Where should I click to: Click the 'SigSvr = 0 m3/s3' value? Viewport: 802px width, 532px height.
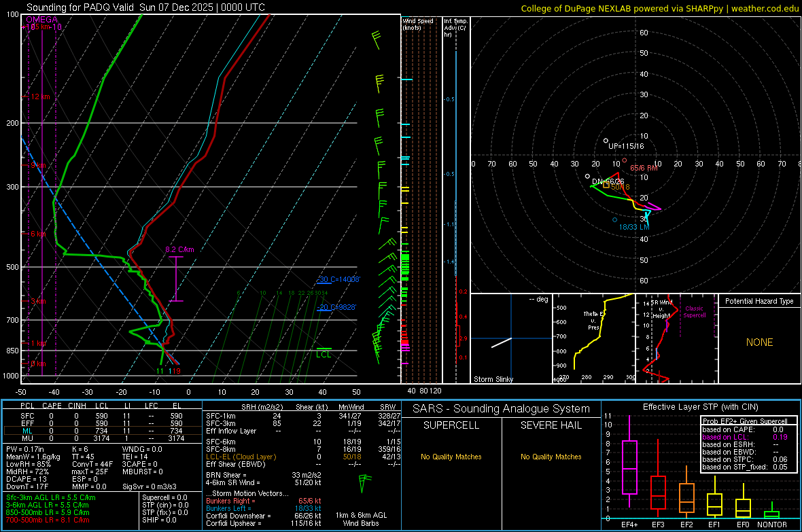[150, 486]
